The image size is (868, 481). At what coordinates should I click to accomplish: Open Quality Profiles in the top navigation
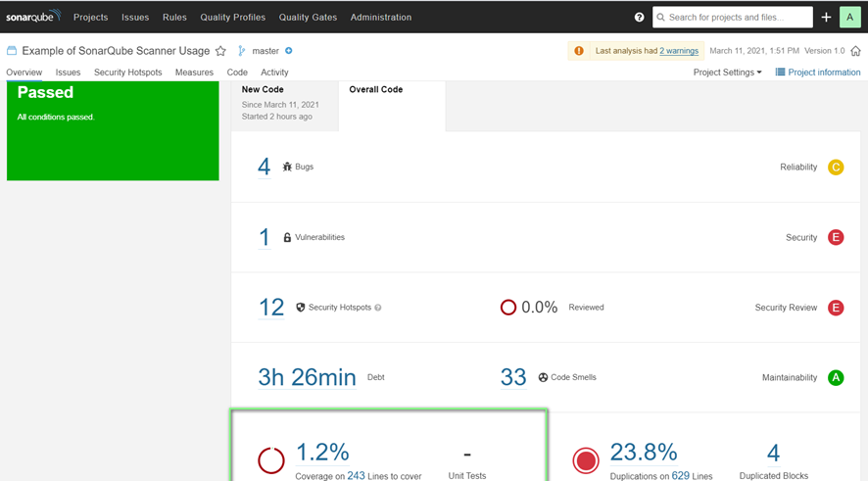232,18
